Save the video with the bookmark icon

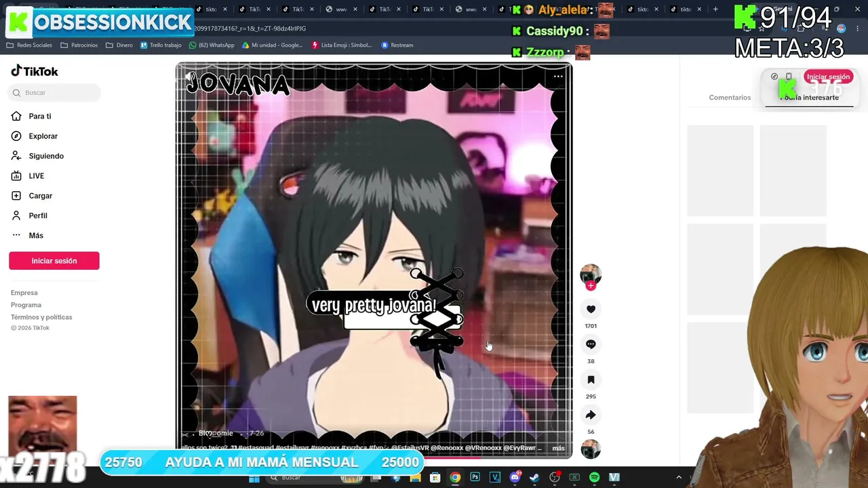[591, 380]
